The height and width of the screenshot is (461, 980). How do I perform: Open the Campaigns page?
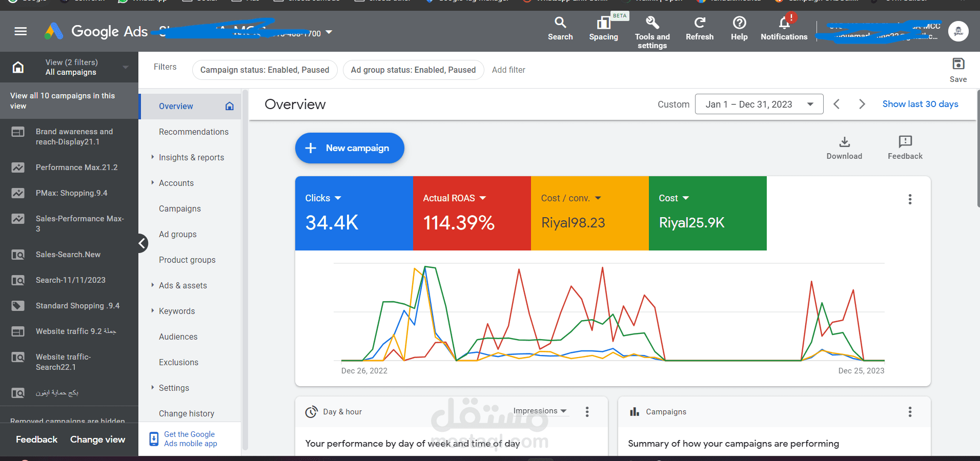point(180,208)
